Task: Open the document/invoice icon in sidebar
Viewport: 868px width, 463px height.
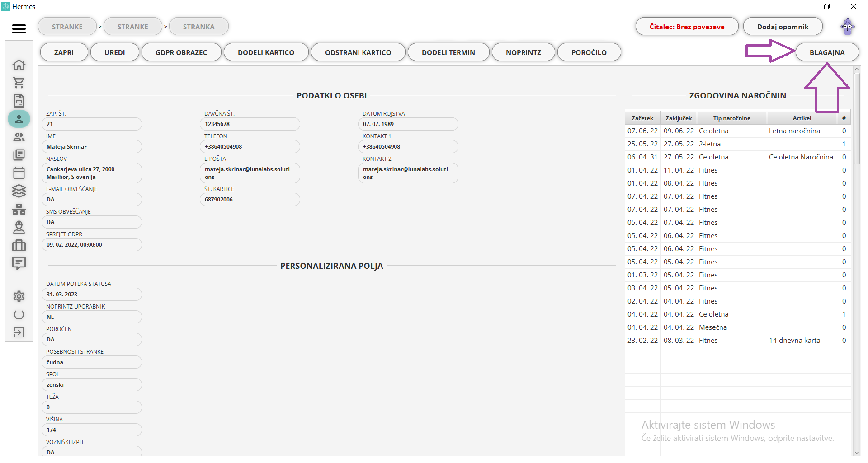Action: click(19, 101)
